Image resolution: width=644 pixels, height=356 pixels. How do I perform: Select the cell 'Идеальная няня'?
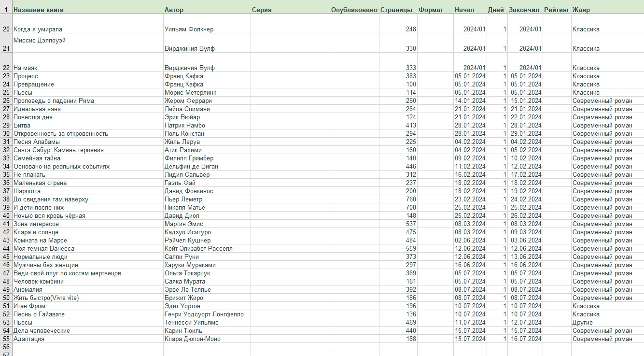coord(87,109)
